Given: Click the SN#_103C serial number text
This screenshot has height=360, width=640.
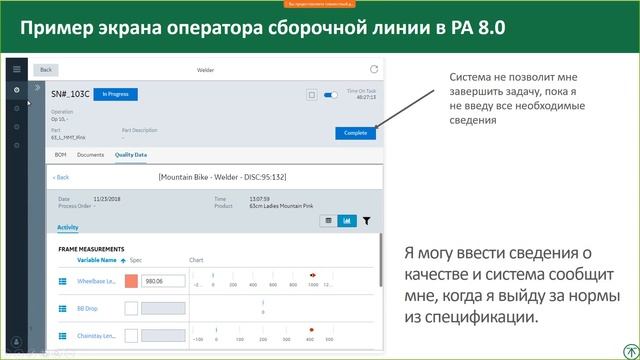Looking at the screenshot, I should [x=70, y=94].
